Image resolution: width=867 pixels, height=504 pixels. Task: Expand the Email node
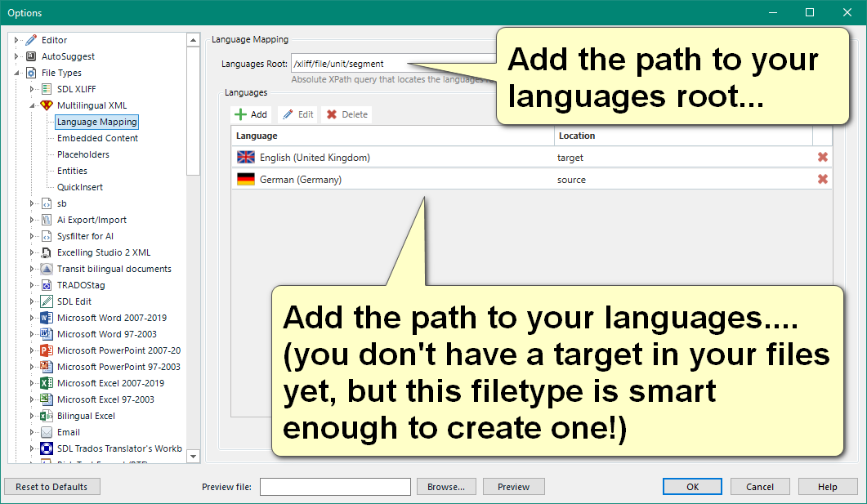tap(32, 432)
